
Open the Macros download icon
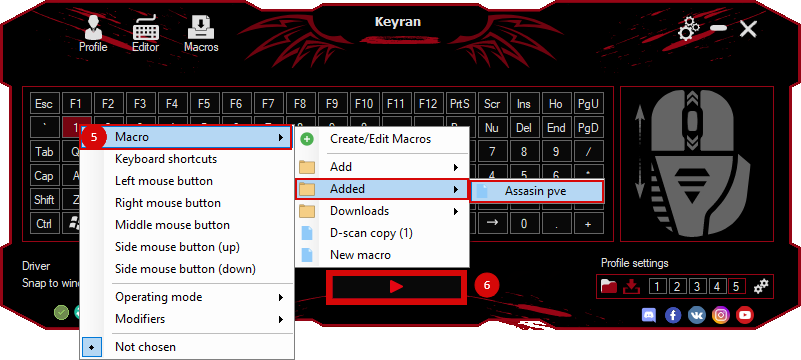click(x=201, y=28)
